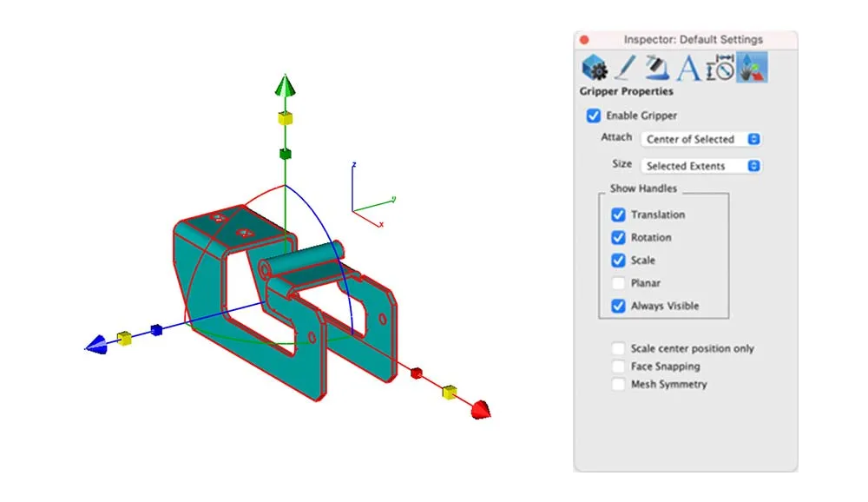Open the Size dropdown menu
The image size is (868, 502).
click(700, 166)
